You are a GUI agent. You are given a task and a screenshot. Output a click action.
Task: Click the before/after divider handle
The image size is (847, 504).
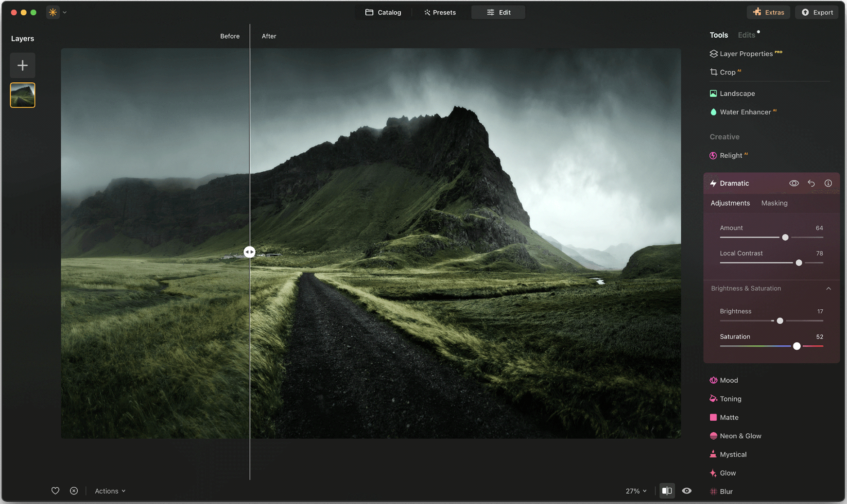250,252
